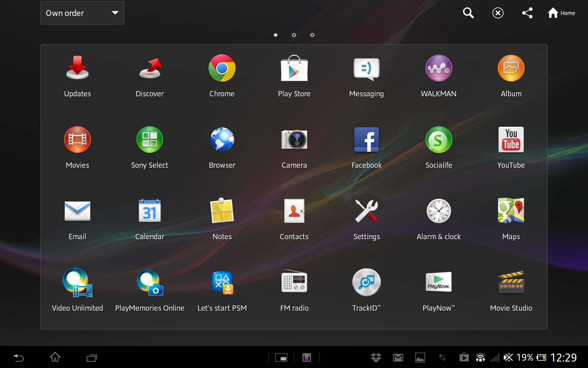The width and height of the screenshot is (588, 368).
Task: Tap the battery percentage indicator
Action: coord(525,358)
